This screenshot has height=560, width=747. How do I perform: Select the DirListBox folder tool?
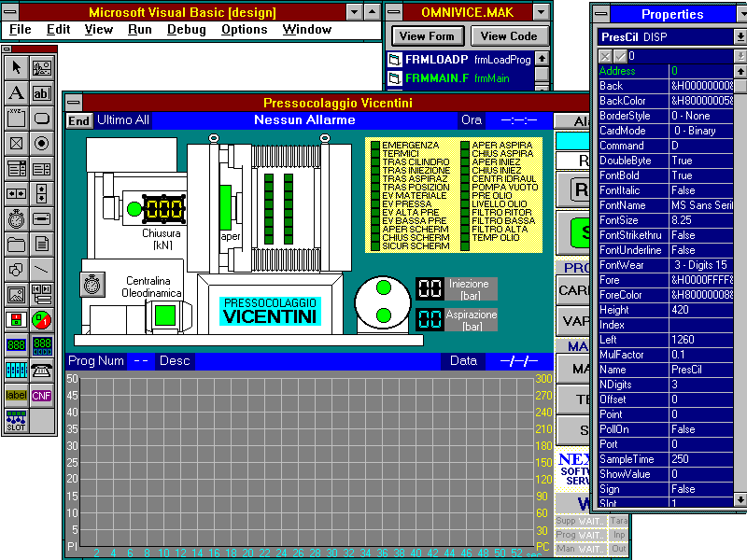click(16, 245)
